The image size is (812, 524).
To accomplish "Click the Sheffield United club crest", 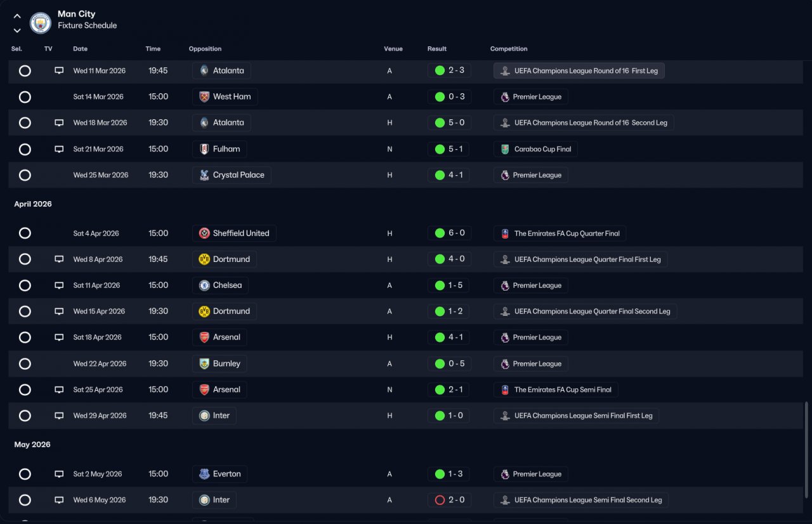I will (204, 233).
